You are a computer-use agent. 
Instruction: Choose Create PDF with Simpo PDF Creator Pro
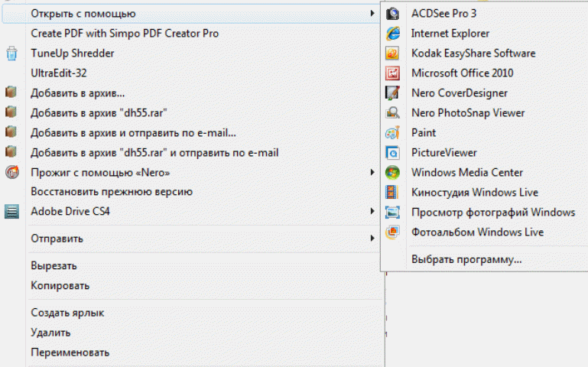pos(125,34)
